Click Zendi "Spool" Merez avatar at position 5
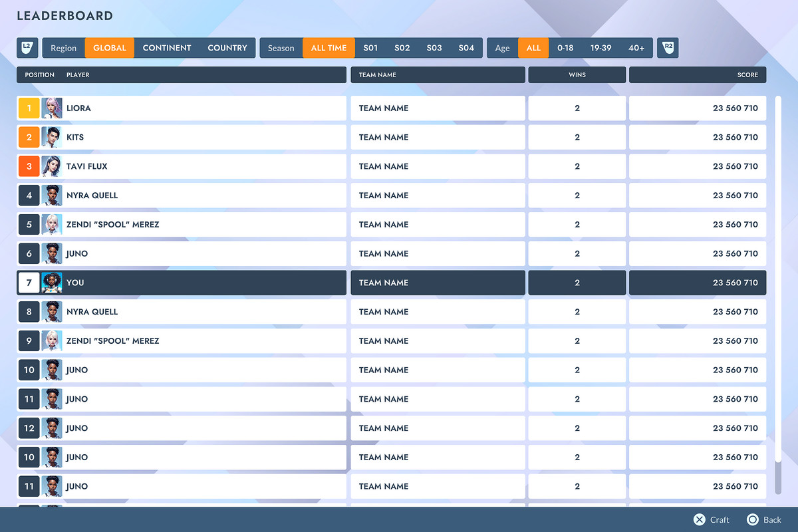Image resolution: width=798 pixels, height=532 pixels. tap(52, 224)
